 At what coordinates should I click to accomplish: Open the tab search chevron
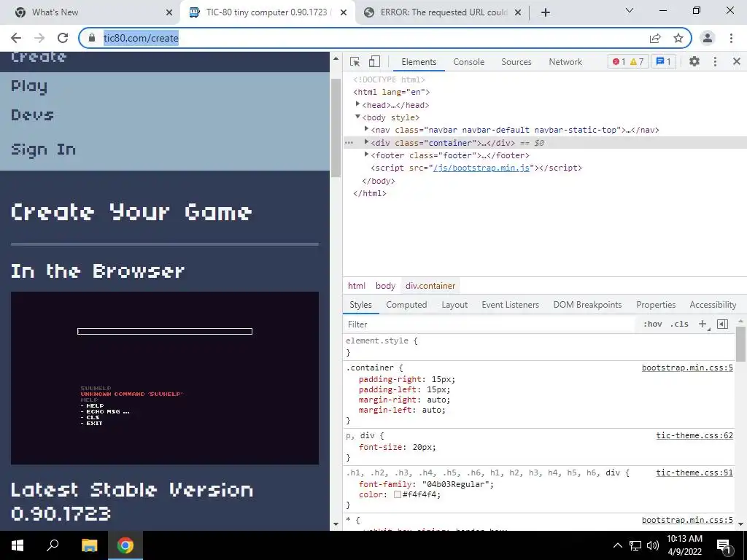pyautogui.click(x=630, y=10)
